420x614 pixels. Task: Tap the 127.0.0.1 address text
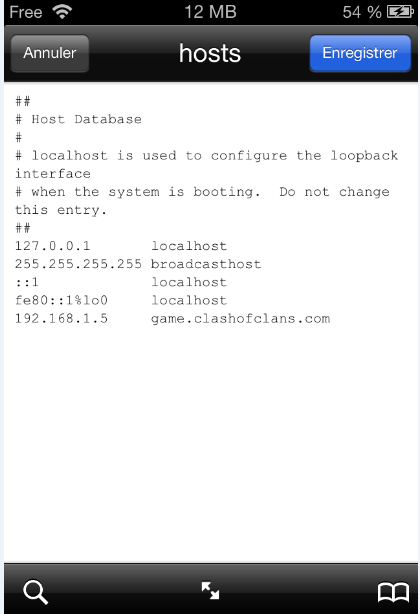pos(52,246)
